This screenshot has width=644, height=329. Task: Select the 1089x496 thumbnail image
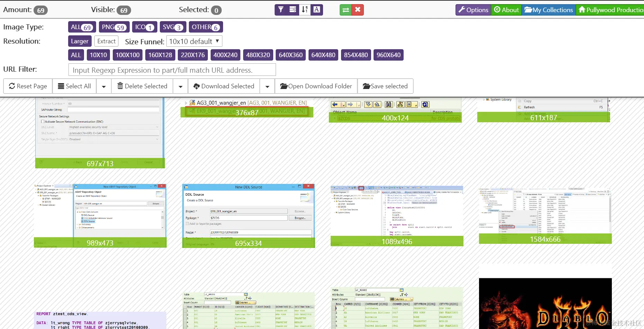[397, 216]
